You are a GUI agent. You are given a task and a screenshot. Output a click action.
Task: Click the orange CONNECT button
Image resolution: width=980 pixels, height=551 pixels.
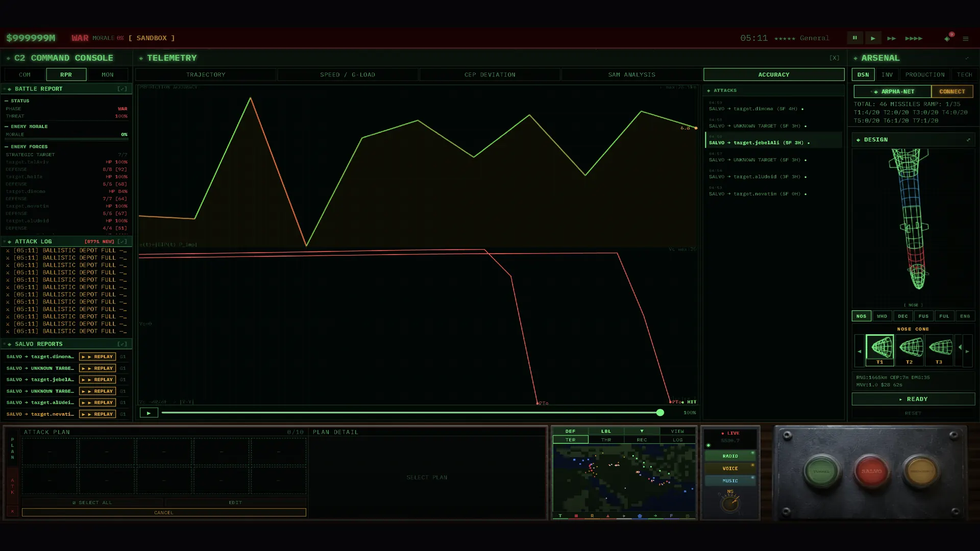pyautogui.click(x=952, y=92)
